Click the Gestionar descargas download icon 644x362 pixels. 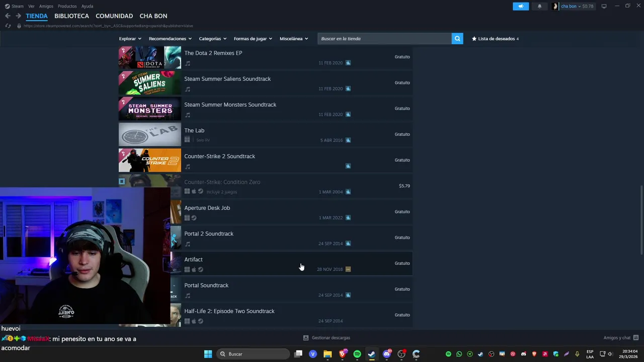pyautogui.click(x=305, y=338)
